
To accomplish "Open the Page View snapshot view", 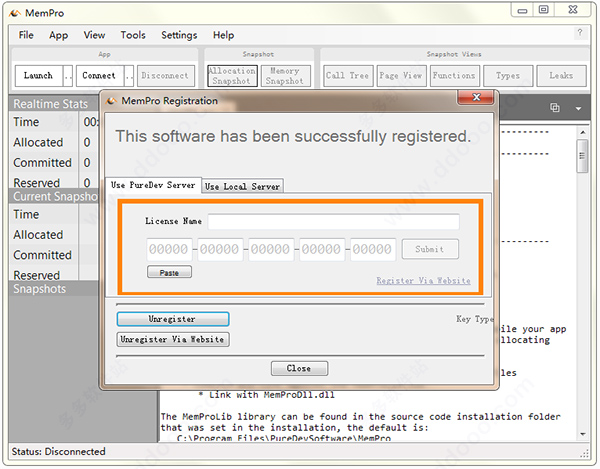I will pyautogui.click(x=401, y=76).
